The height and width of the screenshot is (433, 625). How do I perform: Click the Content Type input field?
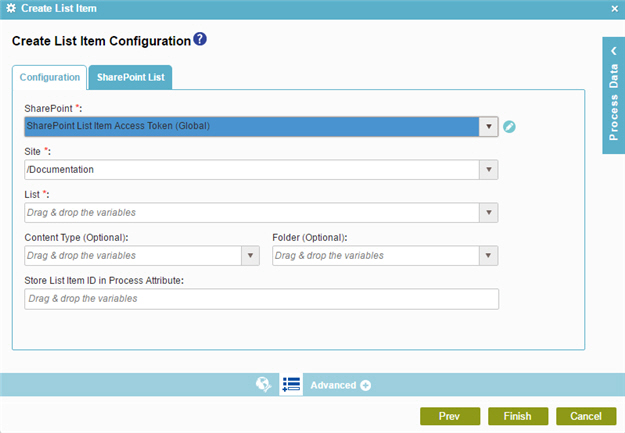pos(133,256)
